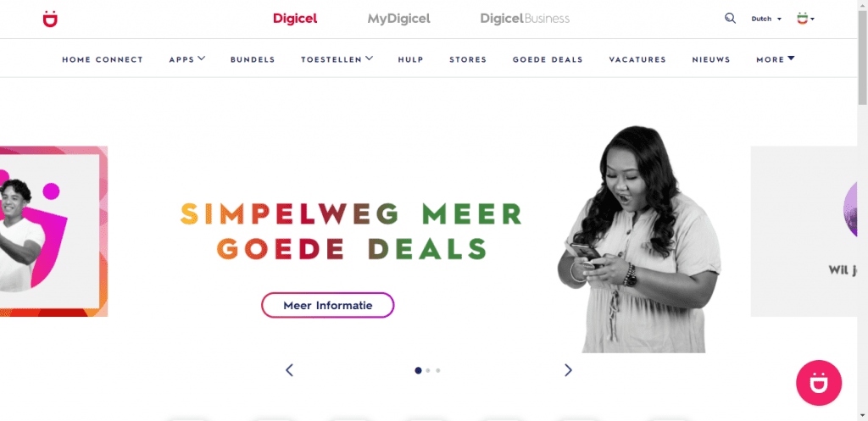Click the page vertical scrollbar thumb
This screenshot has height=421, width=868.
coord(862,57)
